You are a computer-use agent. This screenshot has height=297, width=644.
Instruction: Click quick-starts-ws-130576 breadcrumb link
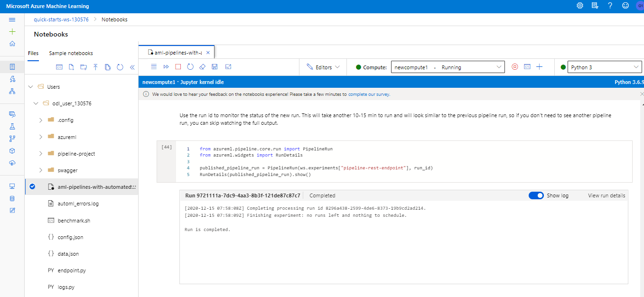click(x=61, y=19)
